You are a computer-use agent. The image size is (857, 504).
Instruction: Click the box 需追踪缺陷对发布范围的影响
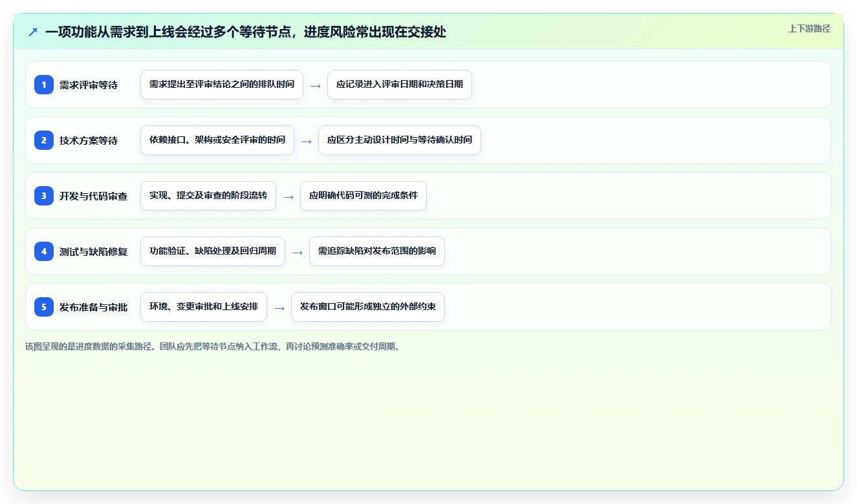[377, 251]
